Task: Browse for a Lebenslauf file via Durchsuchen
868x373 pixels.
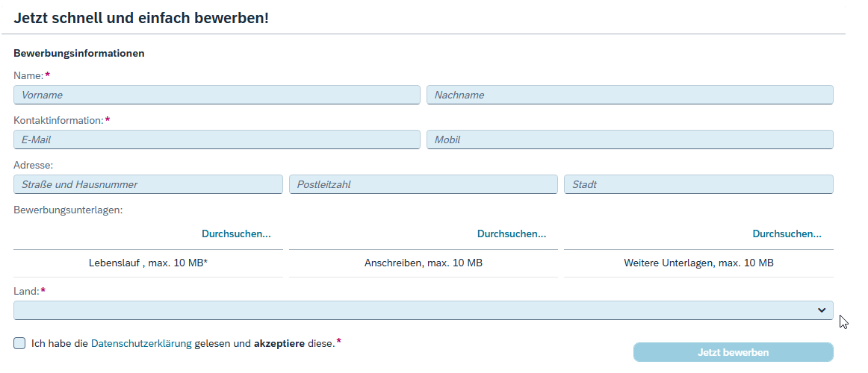Action: [x=236, y=233]
